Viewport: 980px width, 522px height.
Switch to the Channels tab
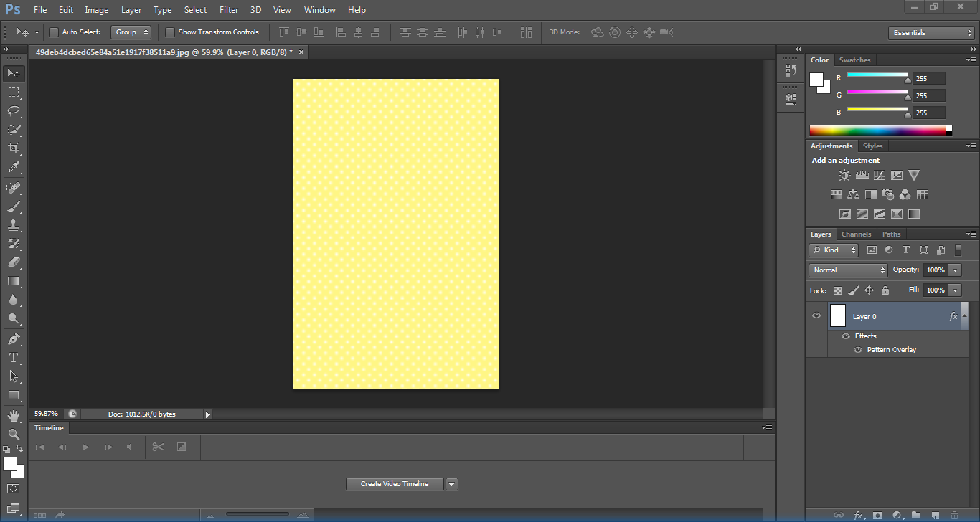pyautogui.click(x=856, y=234)
